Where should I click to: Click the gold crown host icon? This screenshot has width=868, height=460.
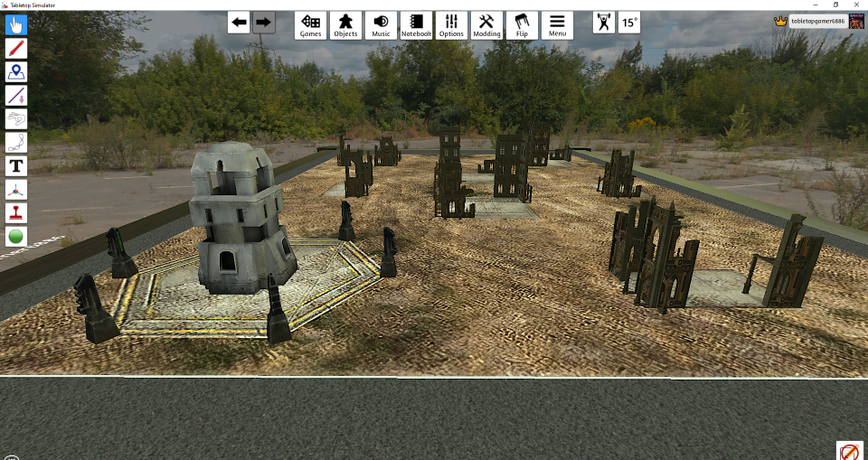[780, 22]
